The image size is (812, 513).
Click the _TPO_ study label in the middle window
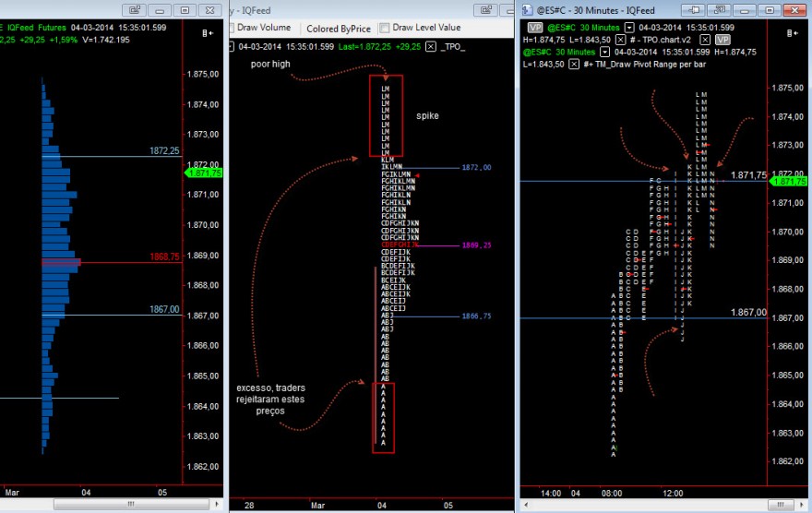[x=453, y=46]
